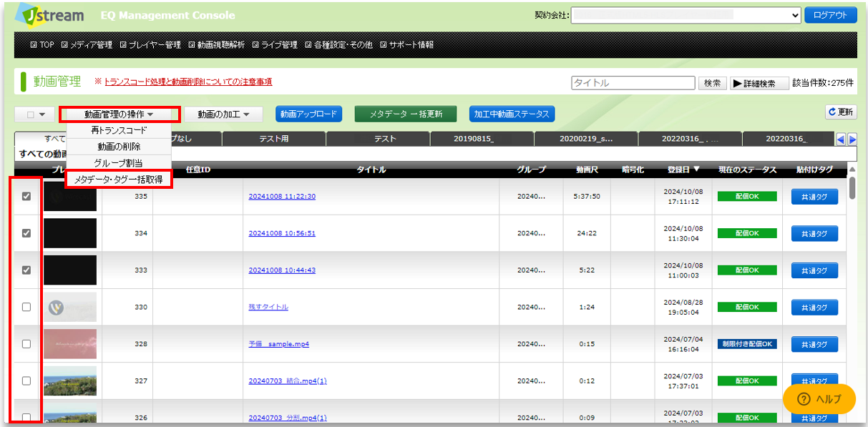Open the ヘルプ help bubble

(x=819, y=399)
